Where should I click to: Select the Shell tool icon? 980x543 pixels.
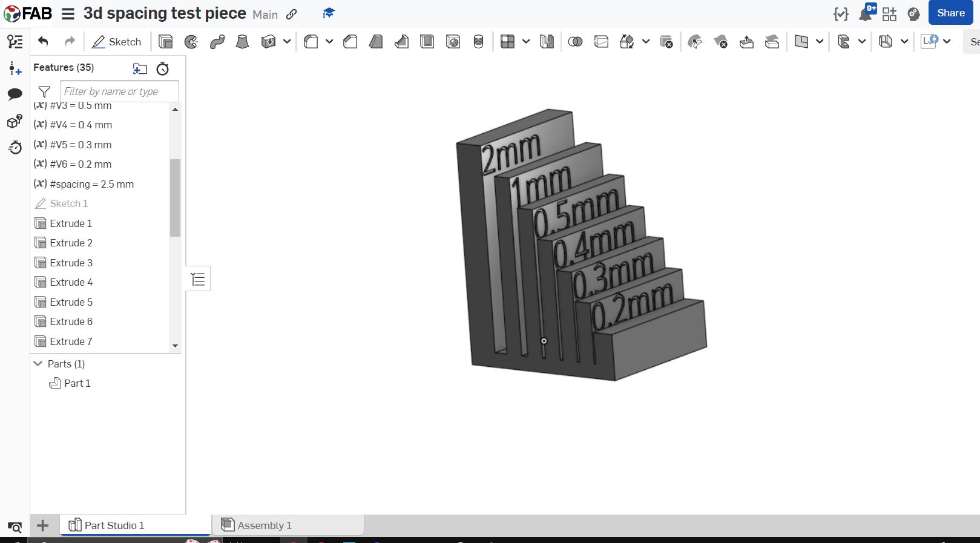click(x=427, y=42)
